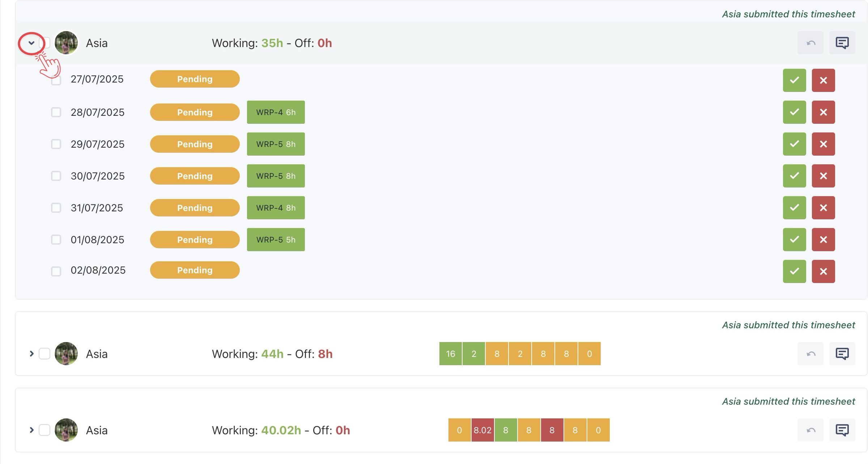Click the red 8.02 hours cell
868x464 pixels.
tap(482, 430)
